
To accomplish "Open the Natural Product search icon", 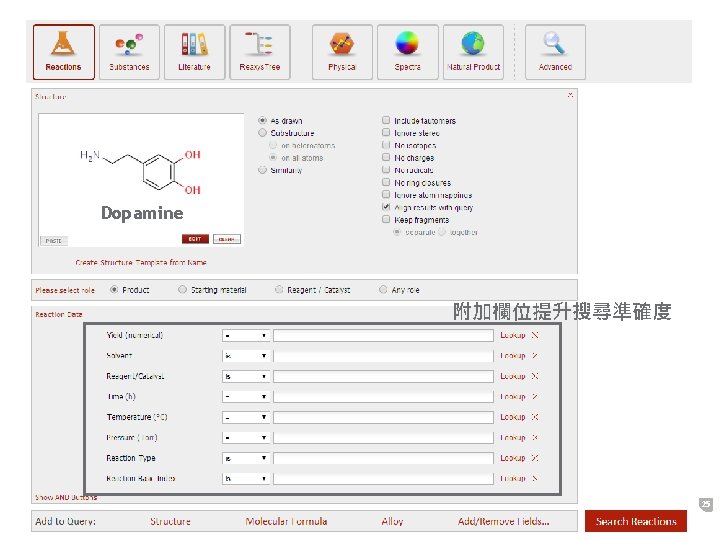I will (x=473, y=52).
